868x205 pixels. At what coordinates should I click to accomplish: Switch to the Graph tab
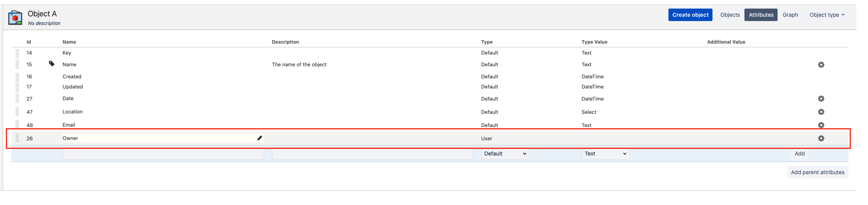(790, 15)
